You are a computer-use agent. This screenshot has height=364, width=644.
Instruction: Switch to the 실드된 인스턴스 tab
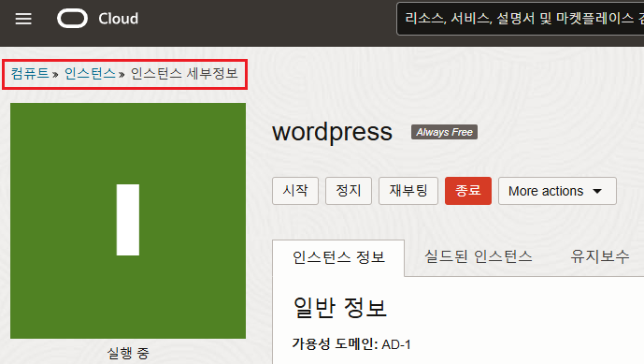(478, 256)
